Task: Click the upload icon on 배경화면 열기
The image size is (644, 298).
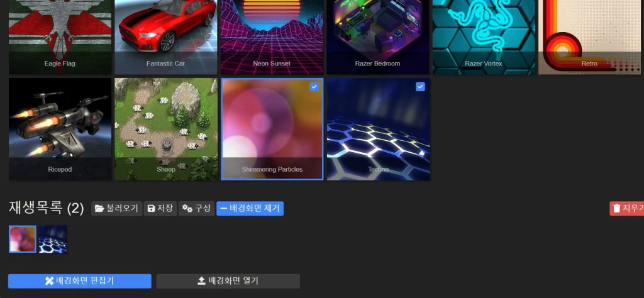Action: (202, 281)
